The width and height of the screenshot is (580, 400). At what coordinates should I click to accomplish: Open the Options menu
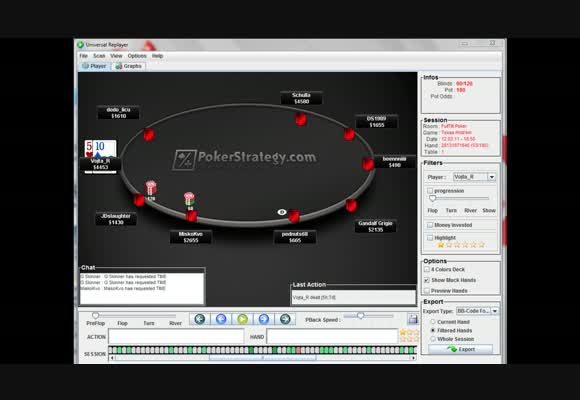coord(137,56)
